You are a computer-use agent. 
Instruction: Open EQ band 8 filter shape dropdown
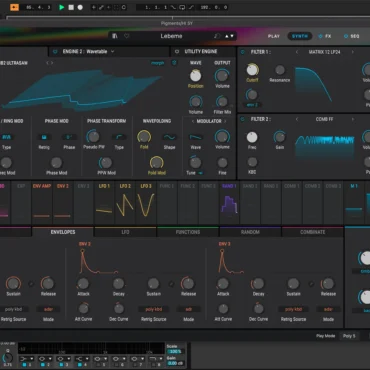pyautogui.click(x=155, y=359)
